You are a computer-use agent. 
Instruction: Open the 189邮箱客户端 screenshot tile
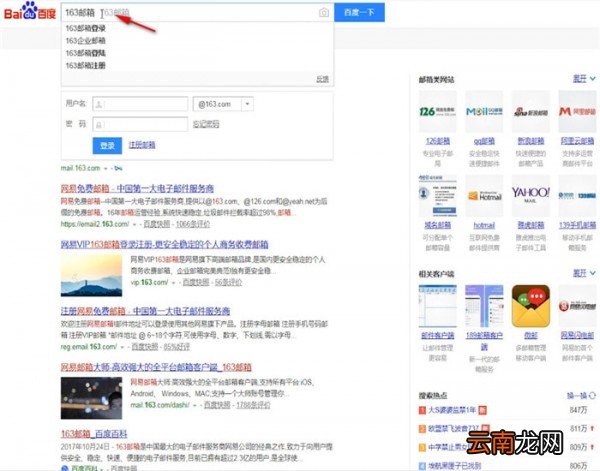[484, 306]
